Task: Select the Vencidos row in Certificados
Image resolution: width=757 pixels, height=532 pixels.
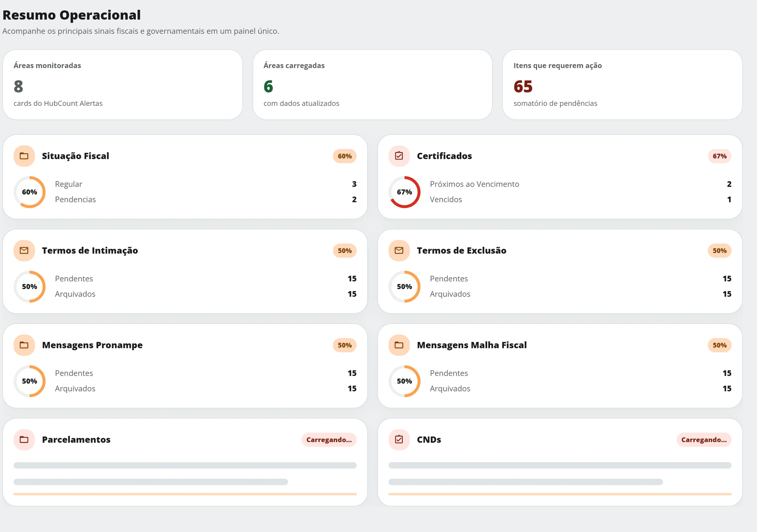Action: coord(581,199)
